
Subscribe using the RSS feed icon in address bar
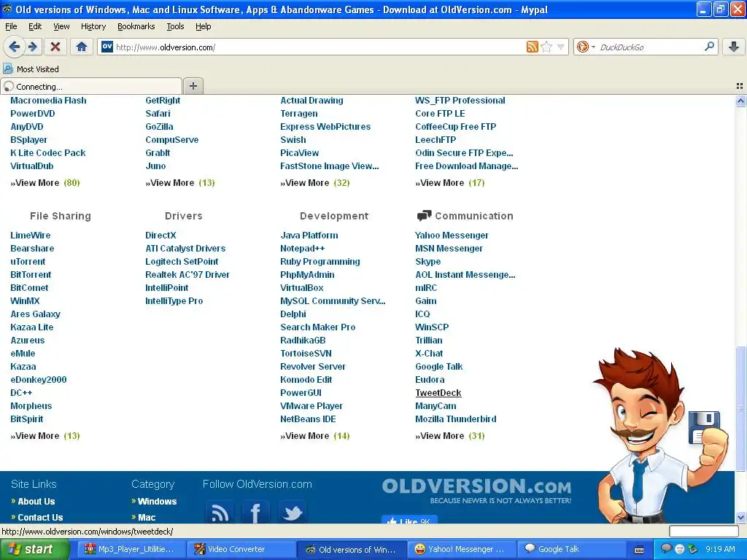pos(532,47)
